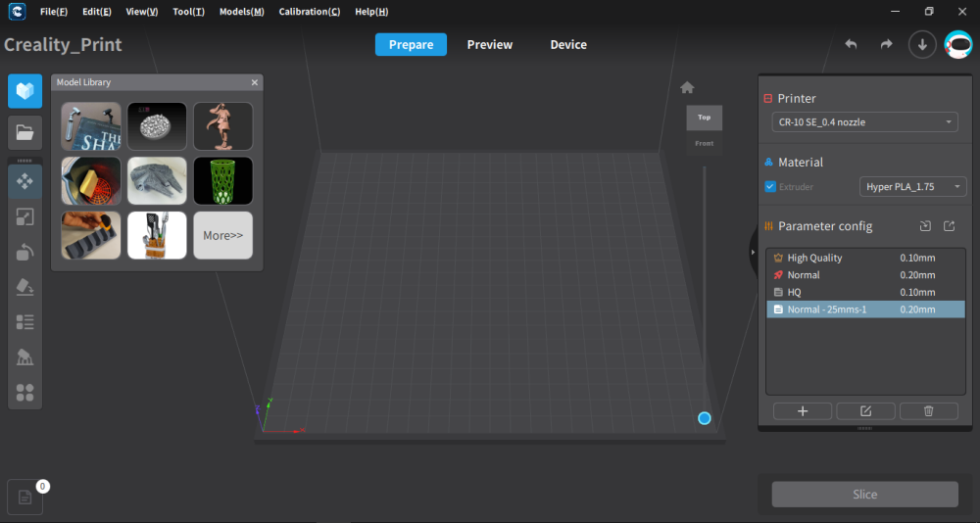Delete selected profile with trash button
This screenshot has width=980, height=523.
click(x=929, y=411)
